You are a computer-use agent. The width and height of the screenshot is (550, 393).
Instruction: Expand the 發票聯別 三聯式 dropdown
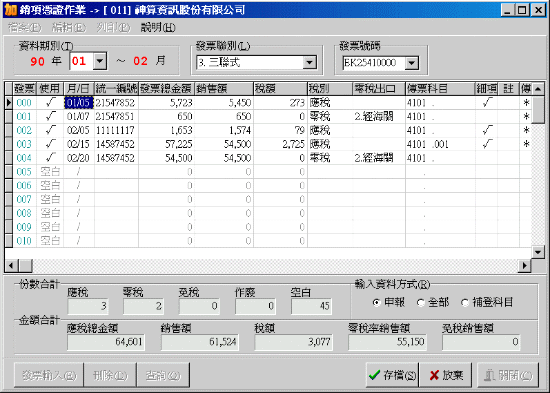[309, 63]
